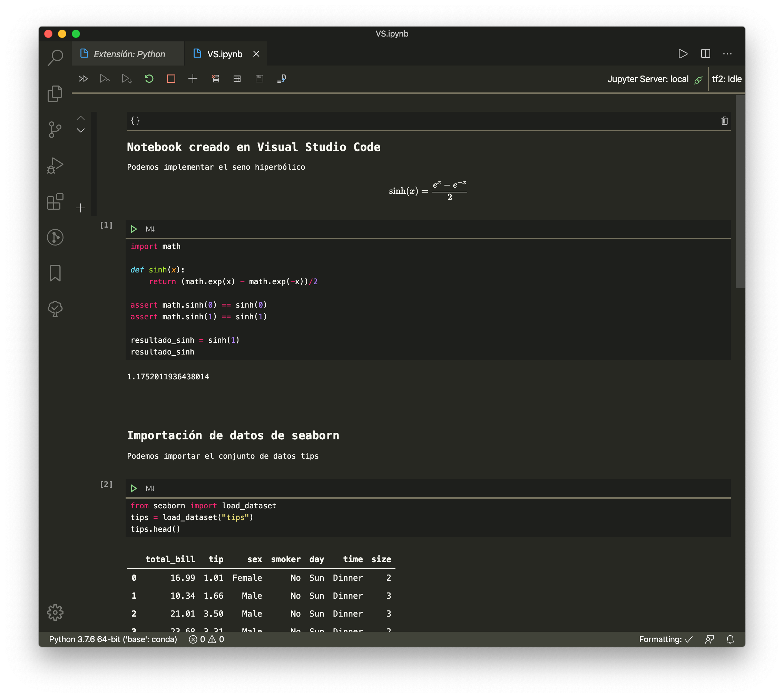Open the feedback icon in status bar
Image resolution: width=784 pixels, height=698 pixels.
(x=709, y=639)
